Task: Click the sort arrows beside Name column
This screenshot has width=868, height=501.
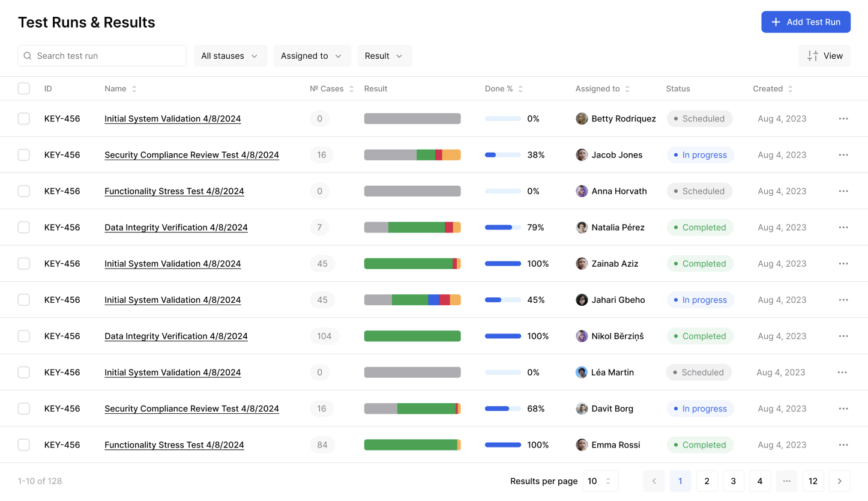Action: pyautogui.click(x=134, y=89)
